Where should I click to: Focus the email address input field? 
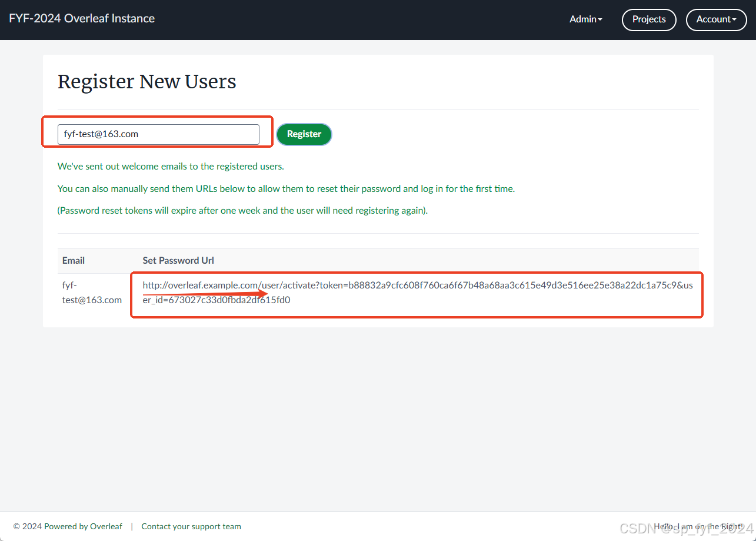(158, 134)
